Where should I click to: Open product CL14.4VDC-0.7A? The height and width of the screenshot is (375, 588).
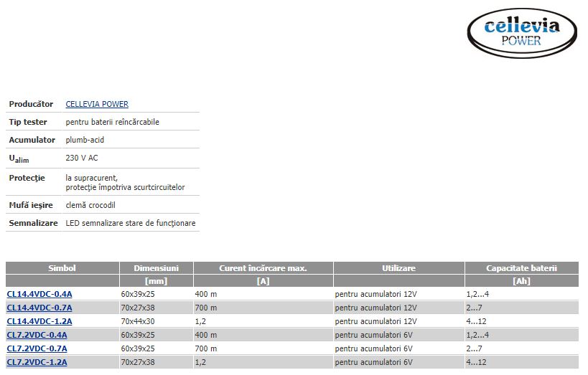39,308
